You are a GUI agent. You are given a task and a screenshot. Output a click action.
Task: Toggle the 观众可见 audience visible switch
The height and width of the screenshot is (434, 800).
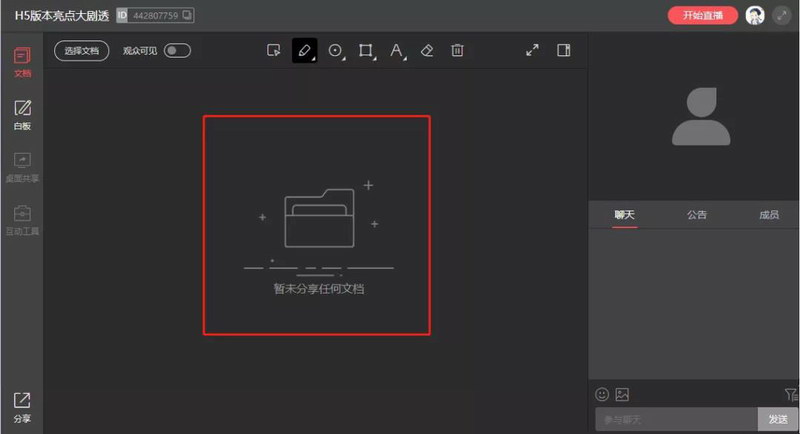177,50
